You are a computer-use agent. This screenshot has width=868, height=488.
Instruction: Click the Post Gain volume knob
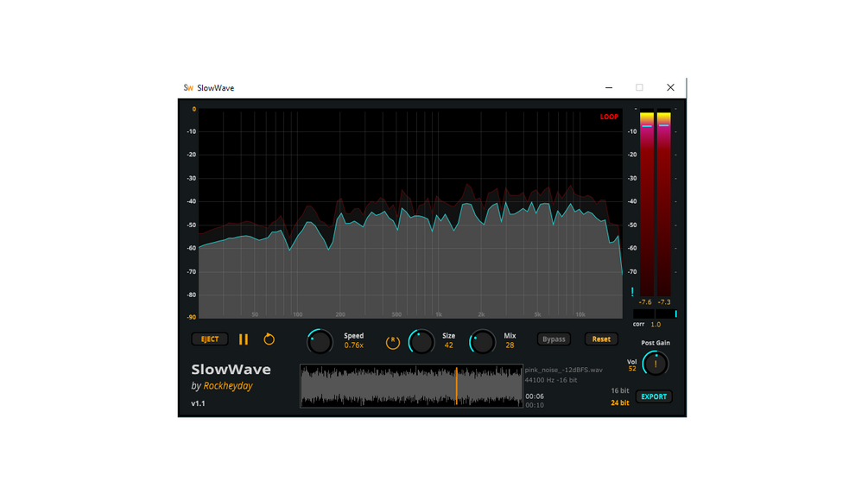[656, 364]
